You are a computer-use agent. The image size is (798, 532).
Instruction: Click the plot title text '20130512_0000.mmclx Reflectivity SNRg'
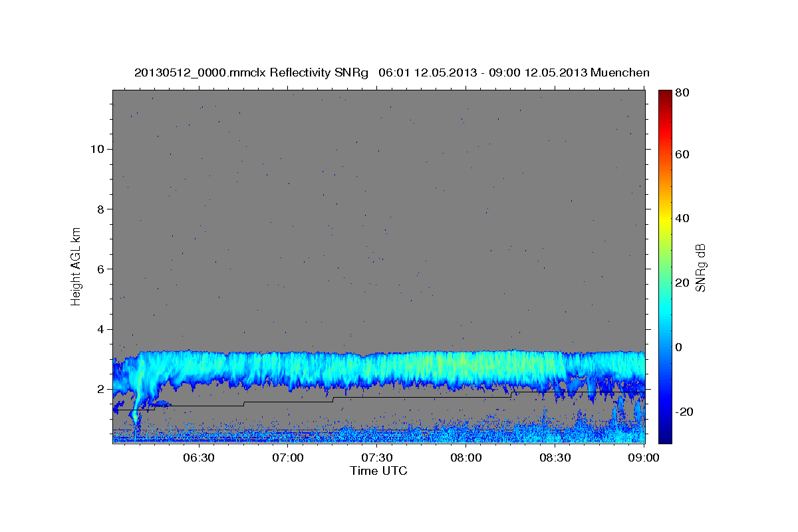pos(251,72)
